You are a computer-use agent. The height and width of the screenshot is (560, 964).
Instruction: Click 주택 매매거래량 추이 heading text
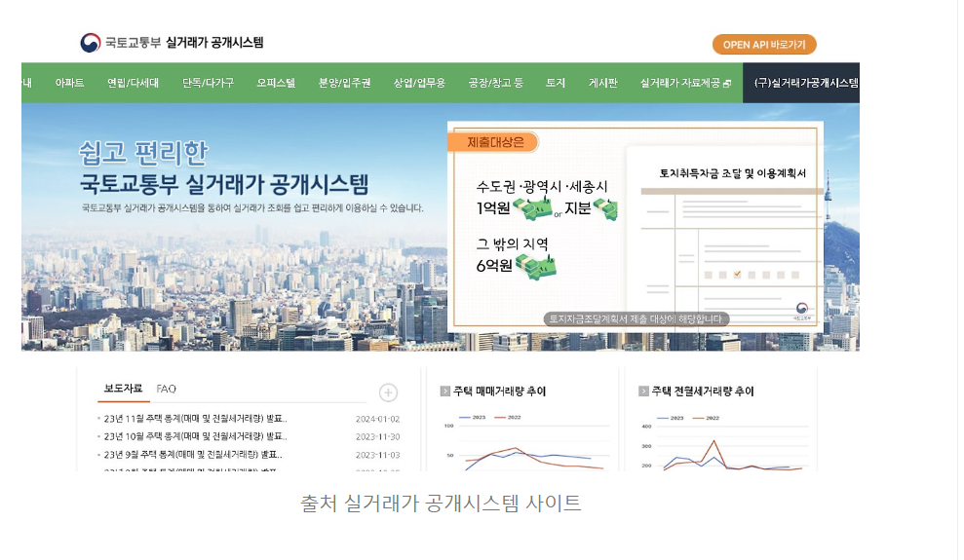(499, 392)
